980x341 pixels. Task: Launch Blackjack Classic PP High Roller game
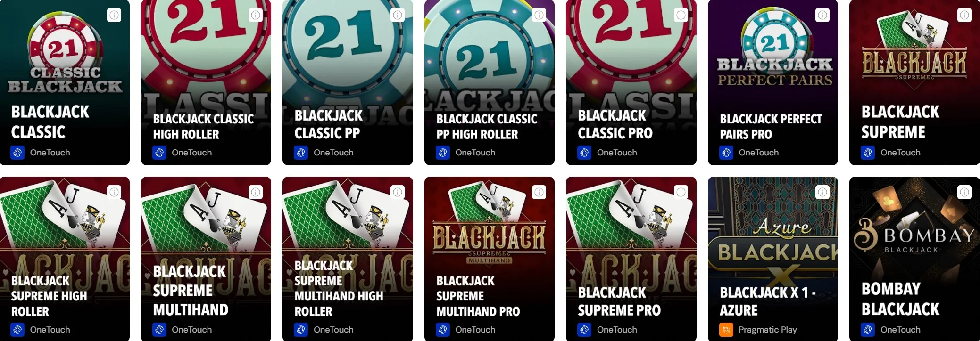490,82
